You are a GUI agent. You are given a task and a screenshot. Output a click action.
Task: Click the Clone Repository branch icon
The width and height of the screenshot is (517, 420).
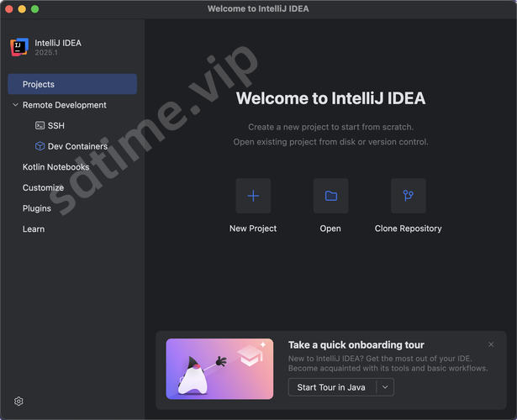click(408, 196)
